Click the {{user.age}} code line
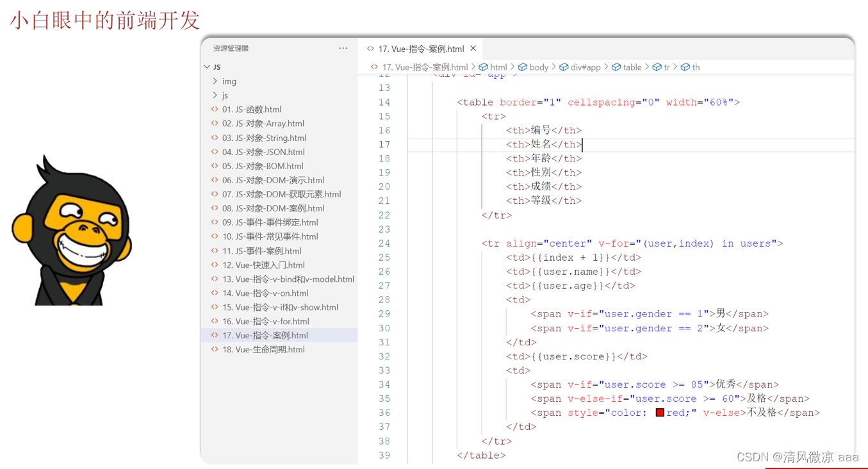868x469 pixels. click(x=571, y=286)
